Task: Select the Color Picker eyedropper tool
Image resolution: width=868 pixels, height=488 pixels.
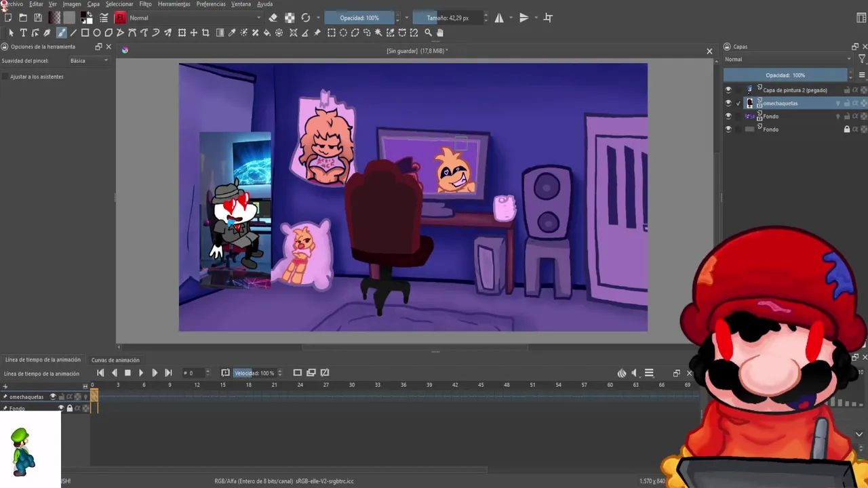Action: click(x=232, y=33)
